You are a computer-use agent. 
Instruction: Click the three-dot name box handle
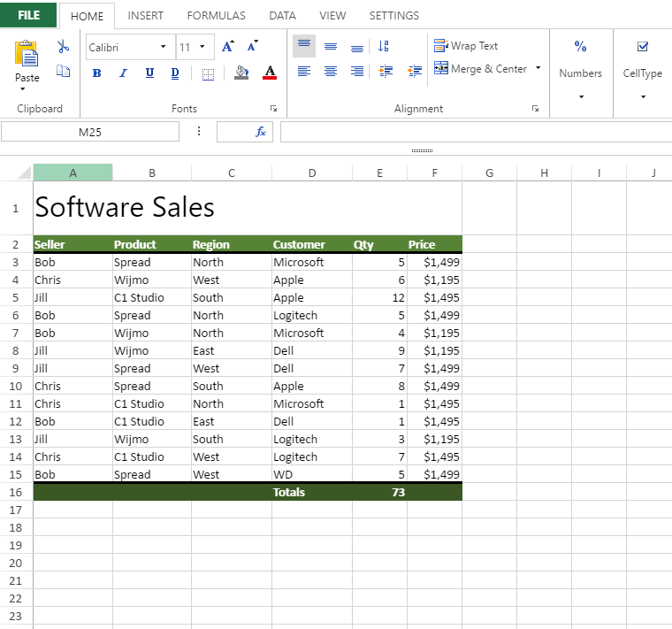click(198, 131)
